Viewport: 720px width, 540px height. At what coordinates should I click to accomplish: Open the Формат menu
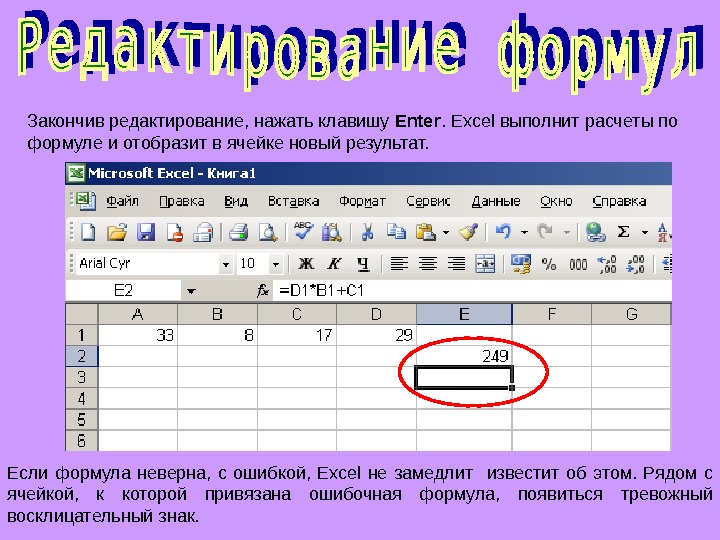pos(362,201)
